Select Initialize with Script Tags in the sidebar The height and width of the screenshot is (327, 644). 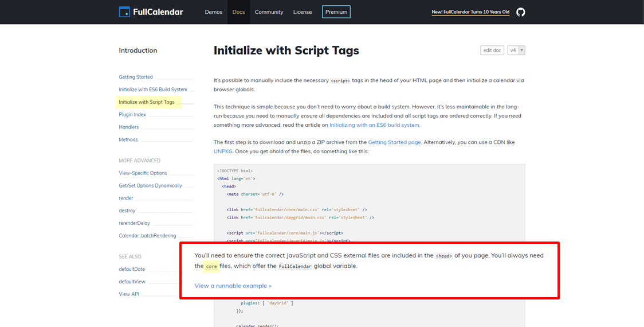(x=147, y=102)
